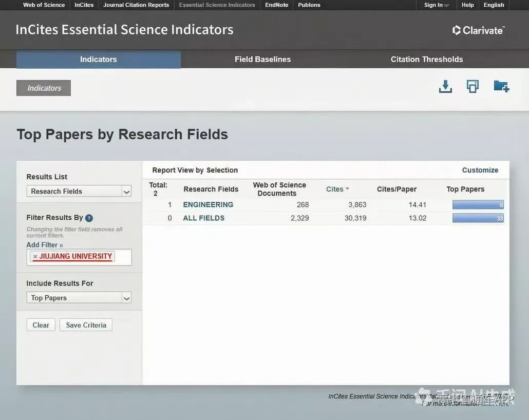The width and height of the screenshot is (529, 420).
Task: Open the Filter Results By help icon
Action: [x=89, y=218]
